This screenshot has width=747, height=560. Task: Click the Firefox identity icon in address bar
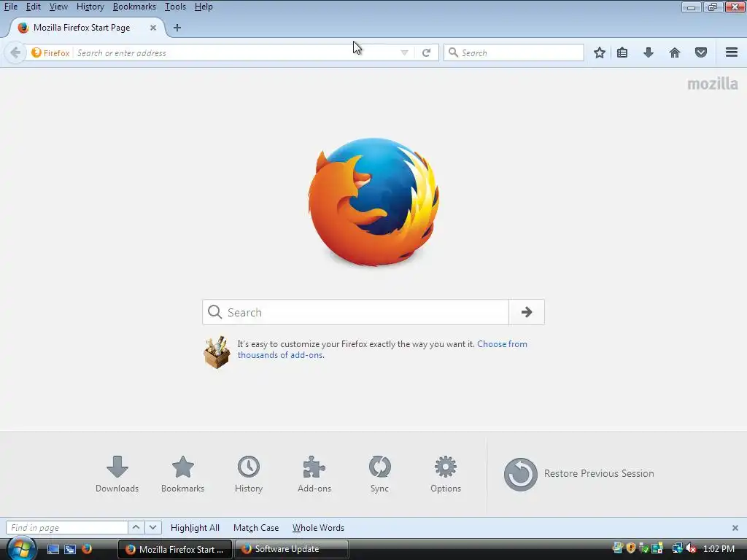coord(36,52)
